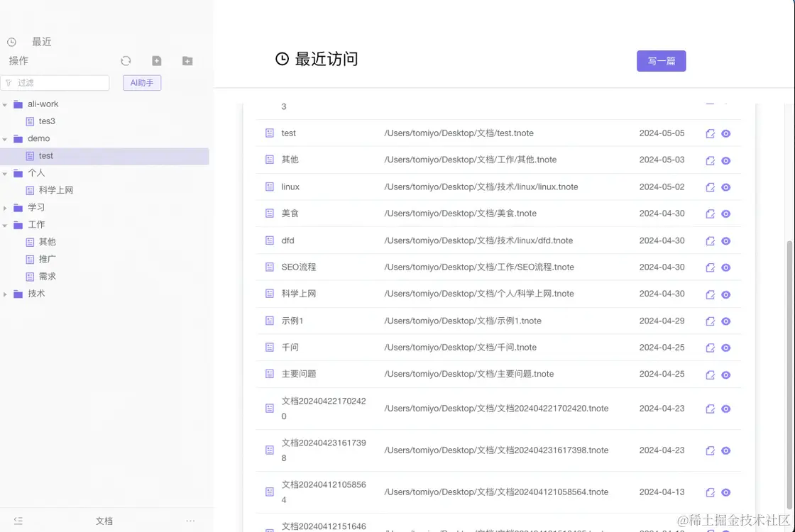Preview the dfd row with the eye icon
Screen dimensions: 795x532
pos(725,240)
